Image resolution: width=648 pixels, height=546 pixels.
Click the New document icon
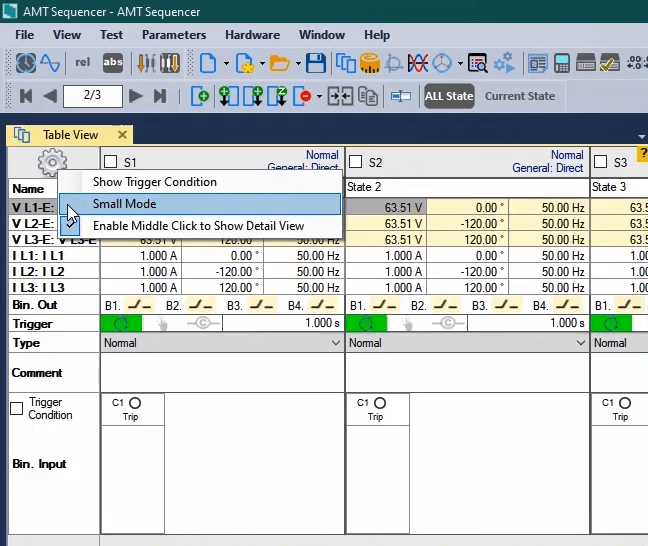[208, 64]
